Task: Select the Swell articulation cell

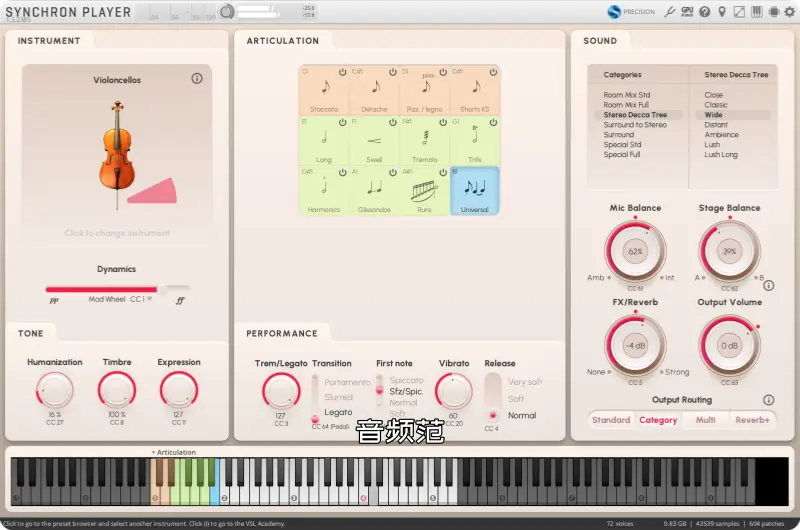Action: (374, 141)
